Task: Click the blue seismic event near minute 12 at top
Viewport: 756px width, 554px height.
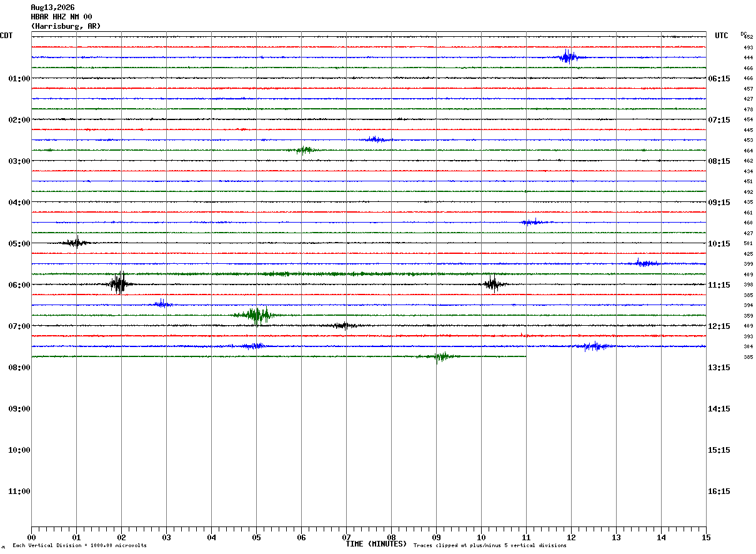Action: [x=569, y=57]
